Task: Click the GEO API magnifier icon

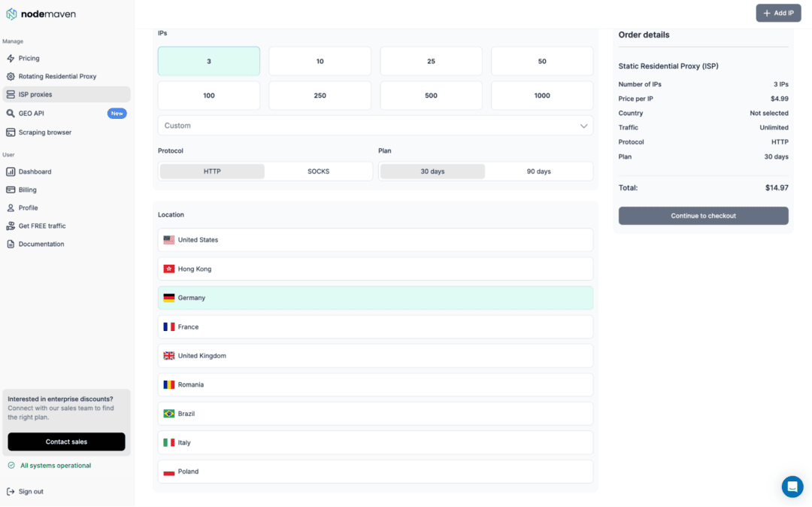Action: click(x=11, y=114)
